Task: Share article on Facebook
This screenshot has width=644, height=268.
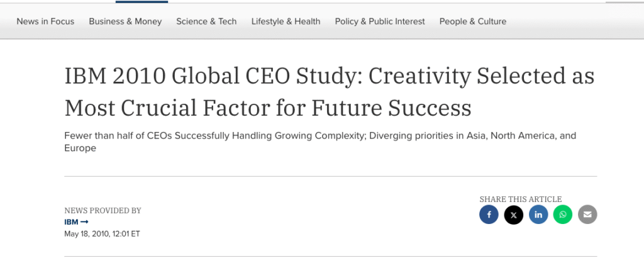Action: pyautogui.click(x=489, y=215)
